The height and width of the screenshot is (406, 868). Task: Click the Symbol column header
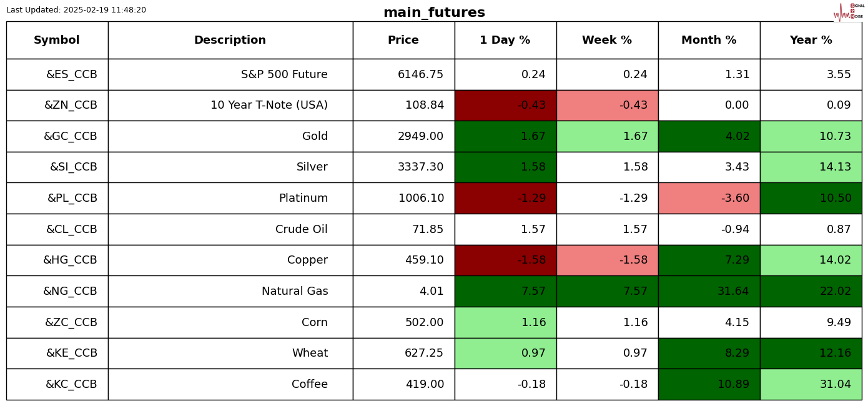click(57, 41)
